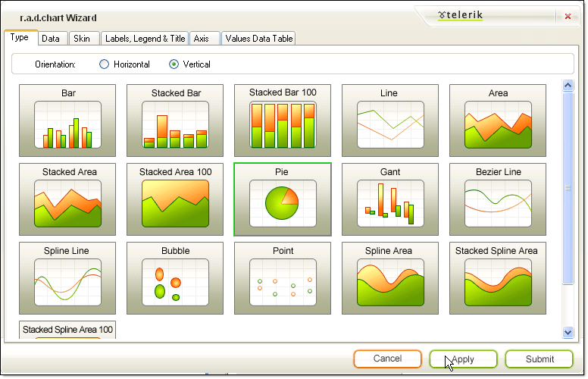
Task: Choose the Spline Area chart tile
Action: 390,278
